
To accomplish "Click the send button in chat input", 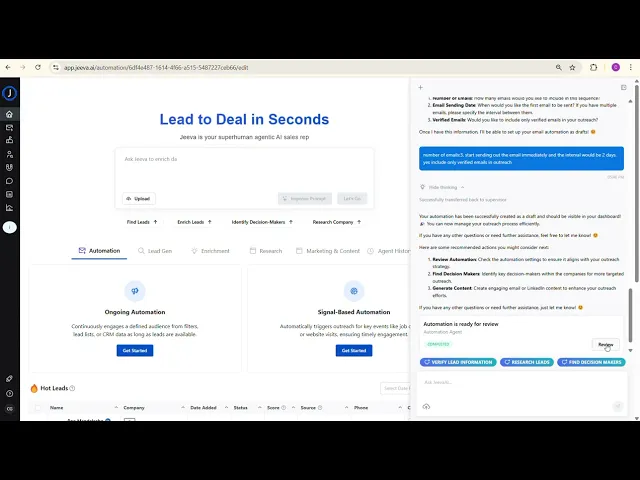I will coord(618,406).
